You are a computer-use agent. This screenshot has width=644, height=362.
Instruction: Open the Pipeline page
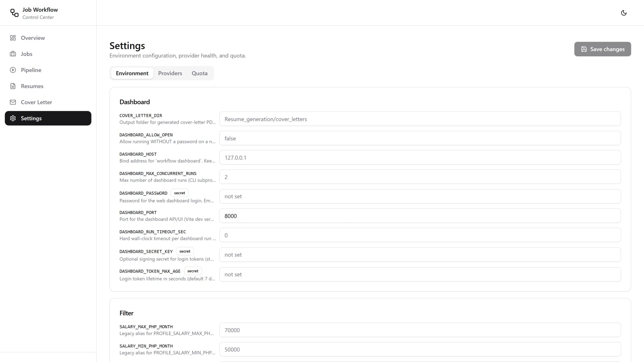48,70
